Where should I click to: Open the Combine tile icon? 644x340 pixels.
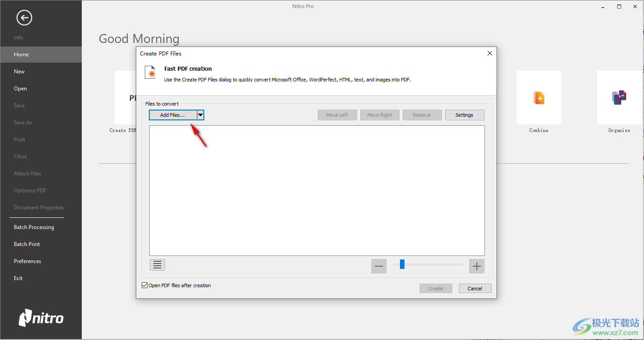(x=539, y=98)
